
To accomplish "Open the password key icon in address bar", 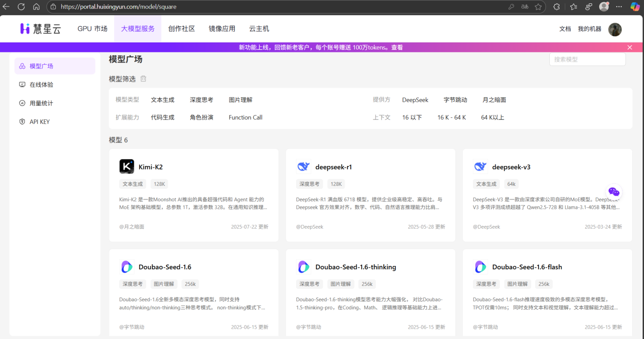I will click(x=511, y=7).
